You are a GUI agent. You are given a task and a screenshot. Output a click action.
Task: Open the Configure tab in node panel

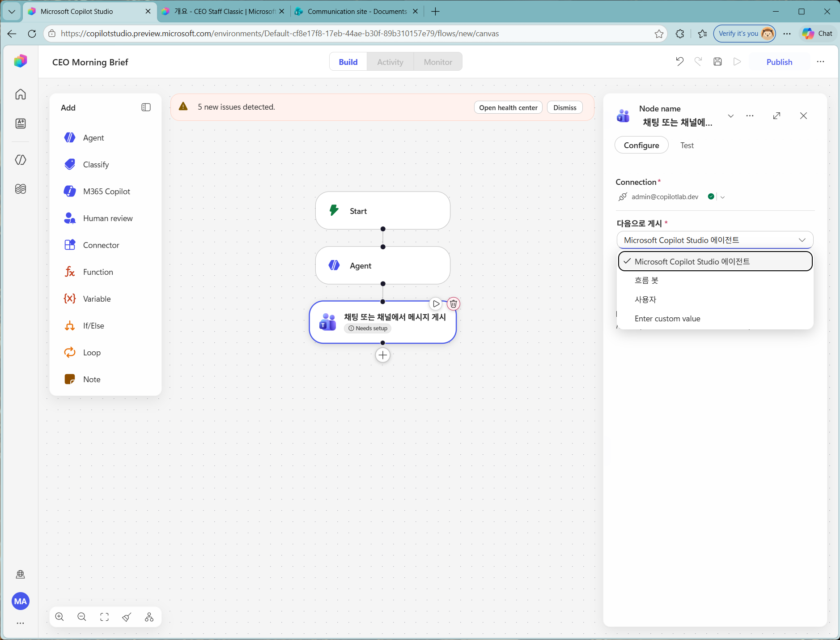(x=641, y=145)
